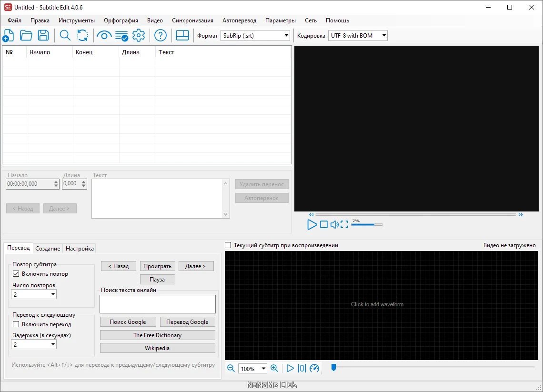Check Текущий субтитр при воспроизведении option
Image resolution: width=543 pixels, height=392 pixels.
228,245
